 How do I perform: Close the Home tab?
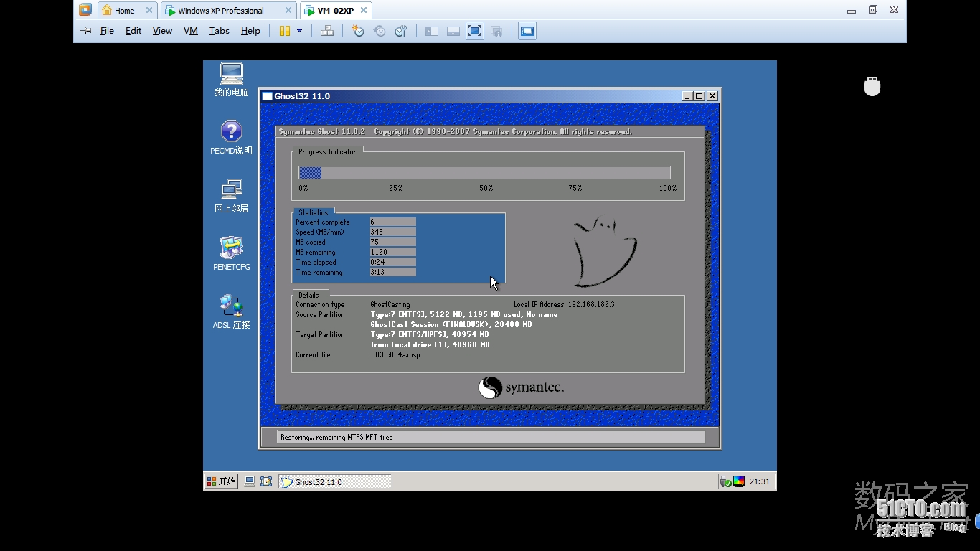pos(149,10)
